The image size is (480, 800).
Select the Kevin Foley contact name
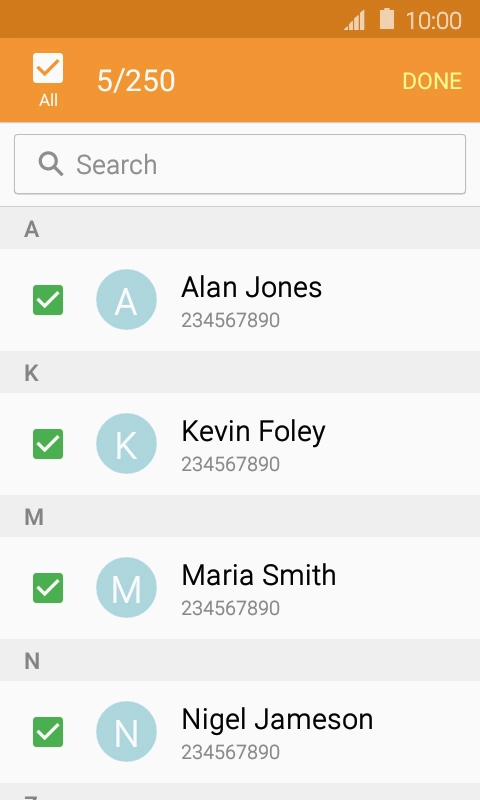click(254, 432)
